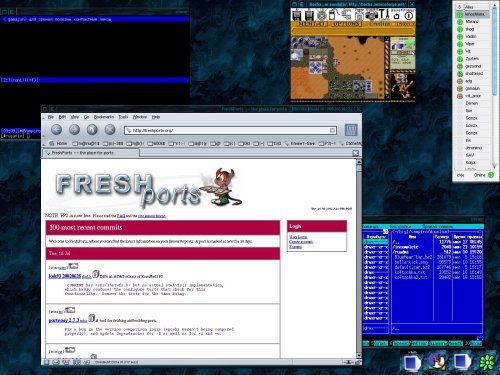Click the reset icon in Bochs toolbar
The height and width of the screenshot is (375, 500).
click(x=396, y=15)
